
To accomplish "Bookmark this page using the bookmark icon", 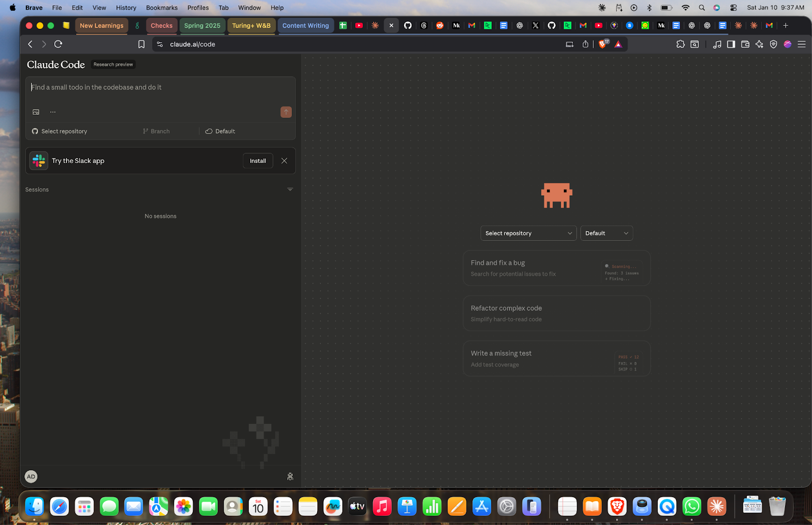I will [x=141, y=44].
